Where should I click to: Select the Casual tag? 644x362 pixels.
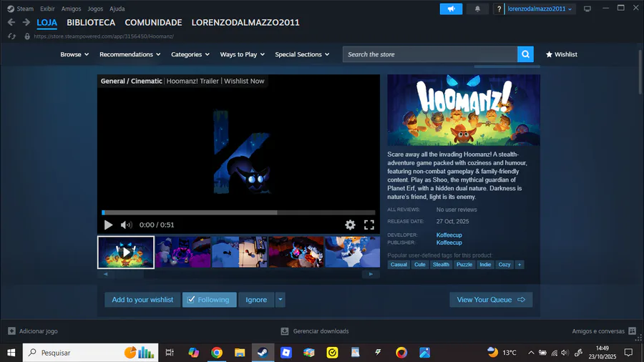(x=399, y=265)
